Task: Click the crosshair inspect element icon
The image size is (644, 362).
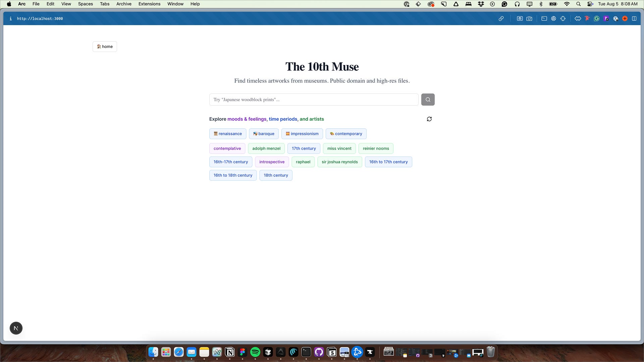Action: [563, 19]
